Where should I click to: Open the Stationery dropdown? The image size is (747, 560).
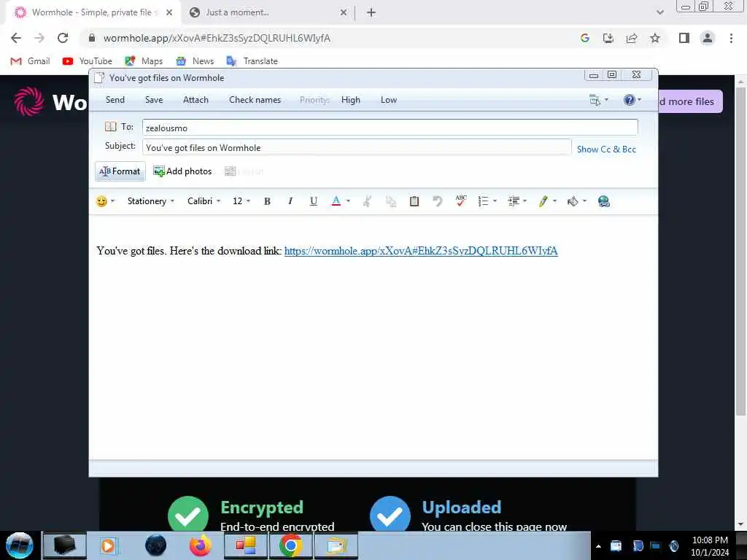tap(150, 201)
